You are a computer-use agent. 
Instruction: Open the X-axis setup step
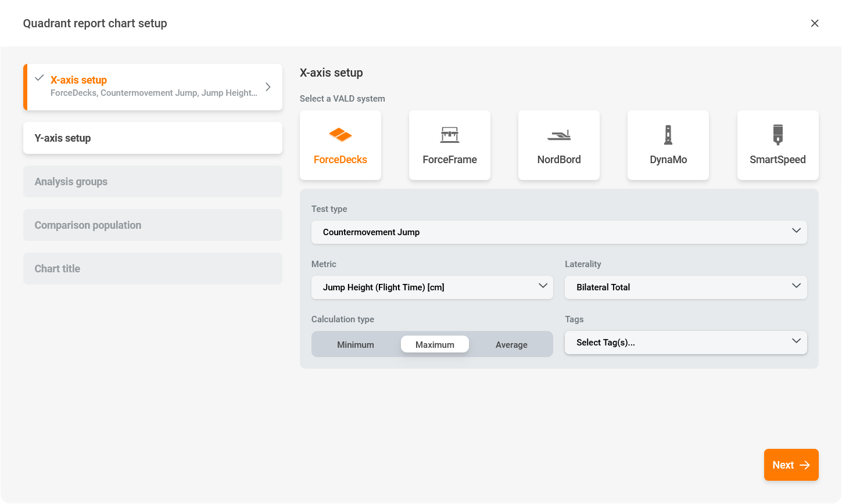153,87
